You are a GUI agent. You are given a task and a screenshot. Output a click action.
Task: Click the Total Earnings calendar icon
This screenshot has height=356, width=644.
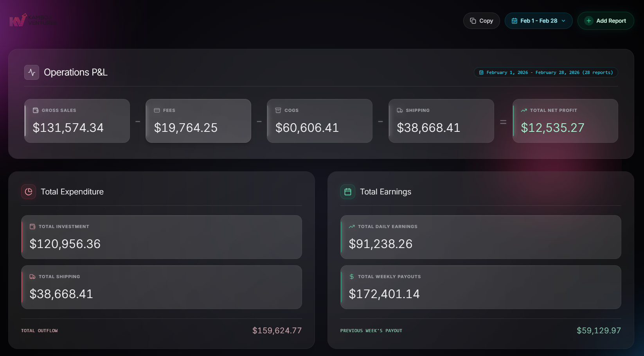[x=348, y=192]
